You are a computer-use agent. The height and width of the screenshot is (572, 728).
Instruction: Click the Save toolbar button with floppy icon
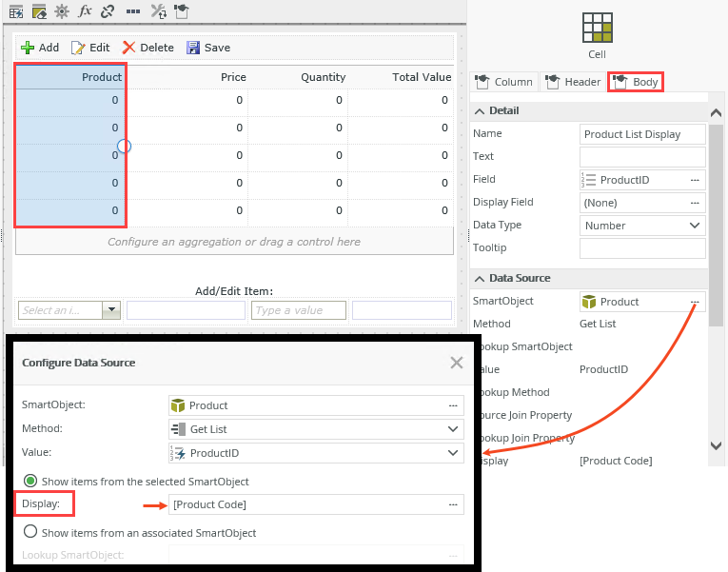208,48
